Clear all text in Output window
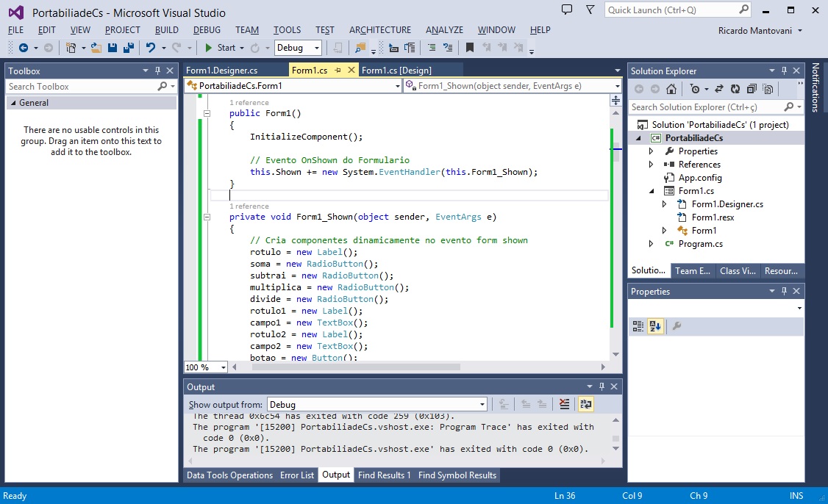Screen dimensions: 828x504 pyautogui.click(x=563, y=404)
